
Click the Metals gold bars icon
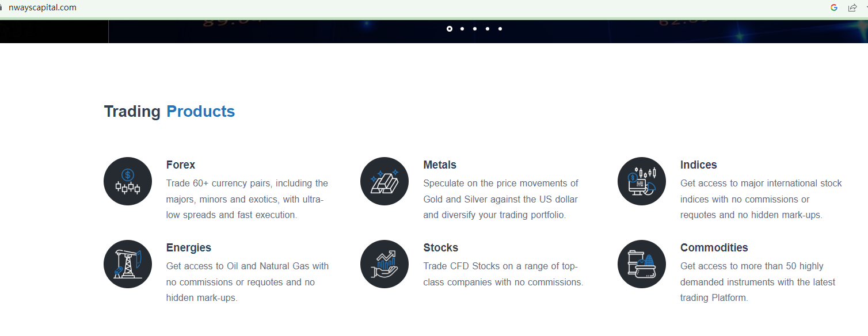pyautogui.click(x=384, y=181)
